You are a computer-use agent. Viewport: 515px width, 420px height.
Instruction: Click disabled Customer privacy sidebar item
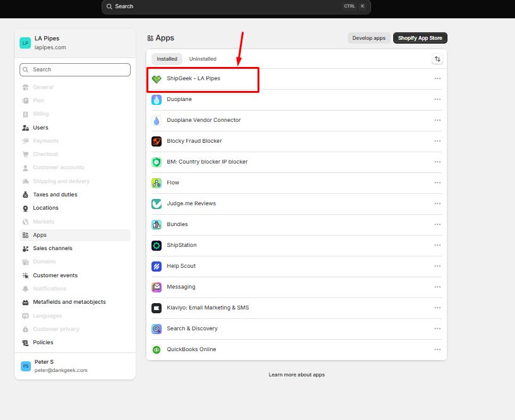point(75,329)
